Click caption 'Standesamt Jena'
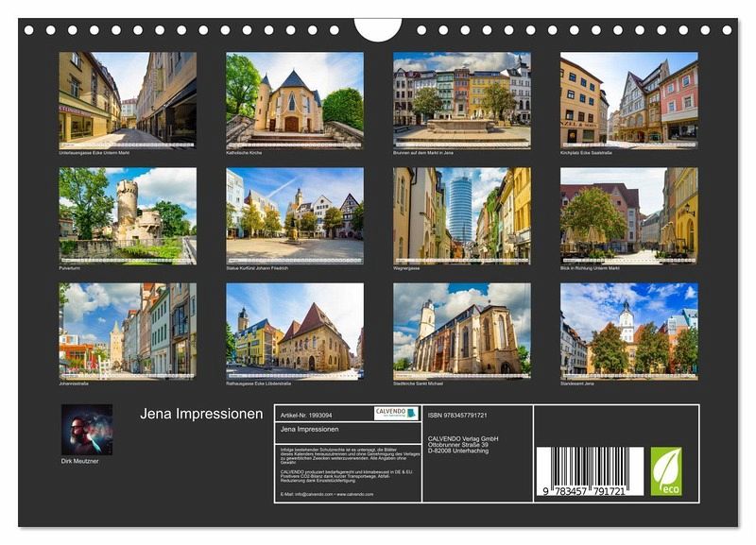 click(x=576, y=383)
